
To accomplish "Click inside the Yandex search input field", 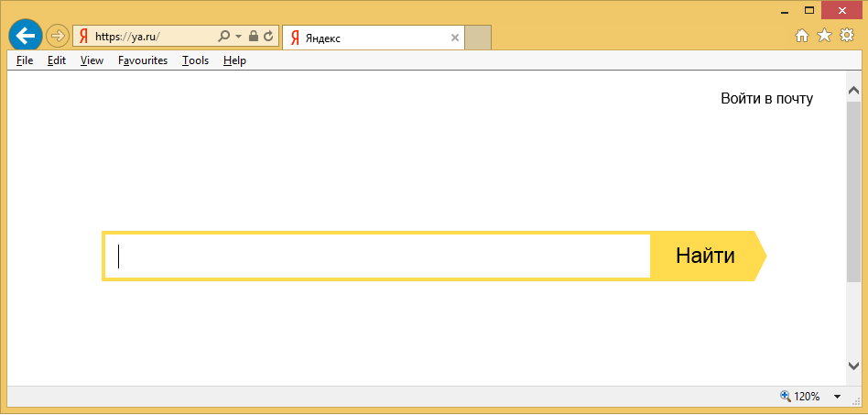I will [x=377, y=257].
